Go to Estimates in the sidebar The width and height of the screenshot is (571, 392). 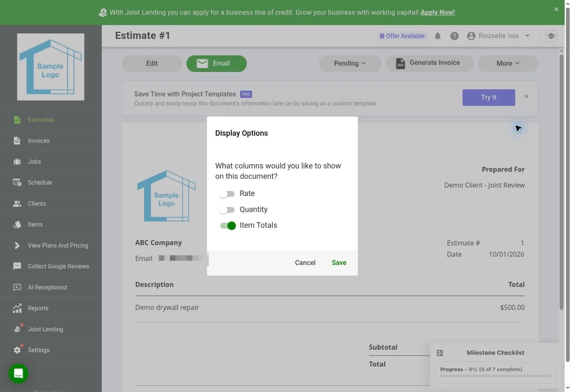point(51,120)
